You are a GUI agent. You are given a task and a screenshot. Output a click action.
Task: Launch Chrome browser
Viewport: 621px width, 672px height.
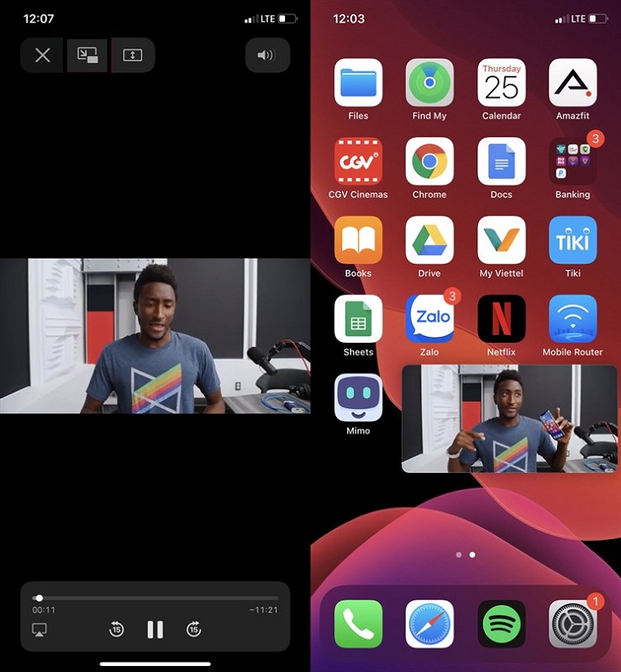tap(430, 161)
